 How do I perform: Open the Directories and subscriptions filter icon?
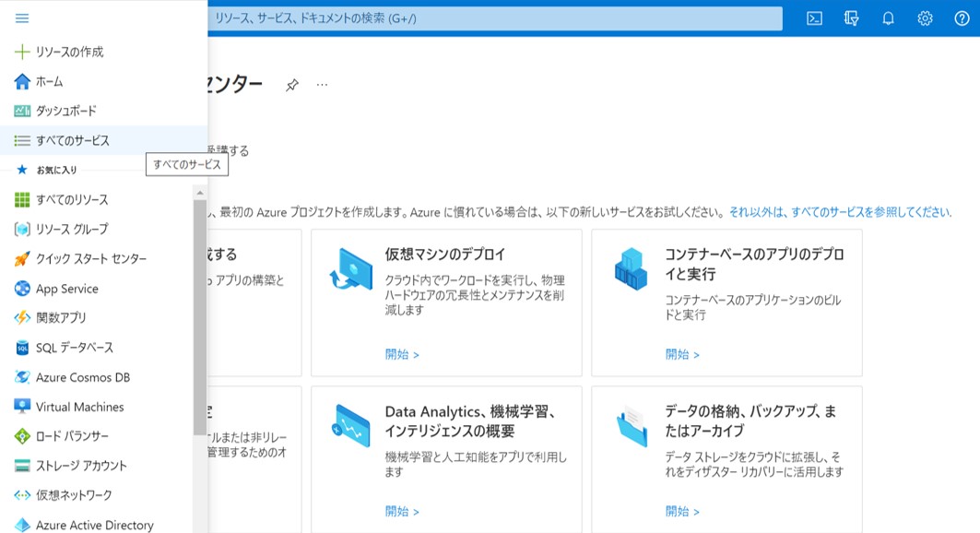point(851,18)
